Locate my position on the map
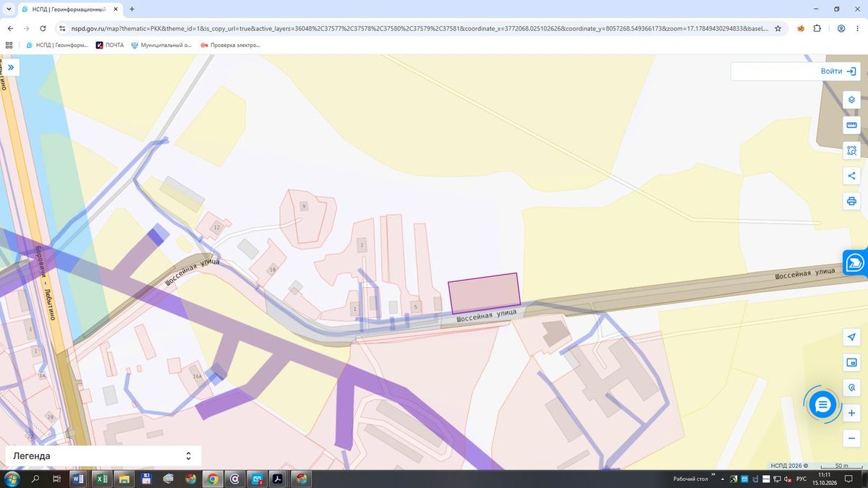This screenshot has height=488, width=868. (x=851, y=338)
